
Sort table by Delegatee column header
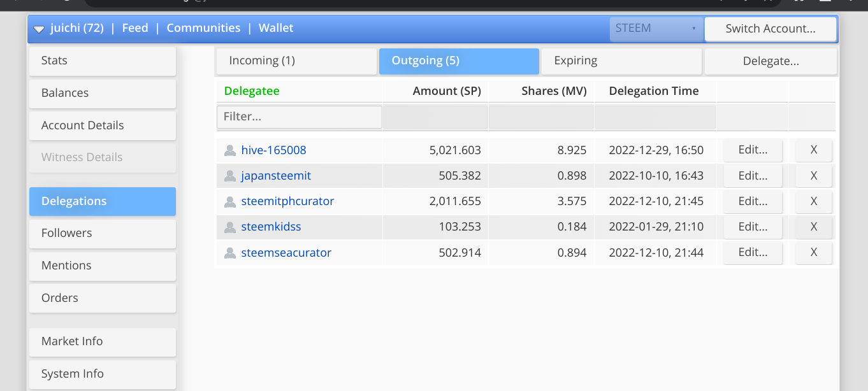pyautogui.click(x=252, y=91)
